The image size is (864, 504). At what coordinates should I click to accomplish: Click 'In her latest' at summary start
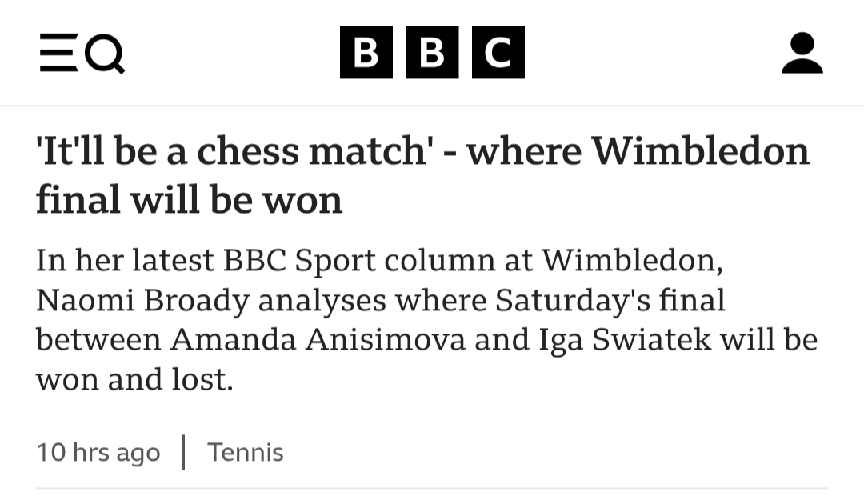[x=126, y=260]
